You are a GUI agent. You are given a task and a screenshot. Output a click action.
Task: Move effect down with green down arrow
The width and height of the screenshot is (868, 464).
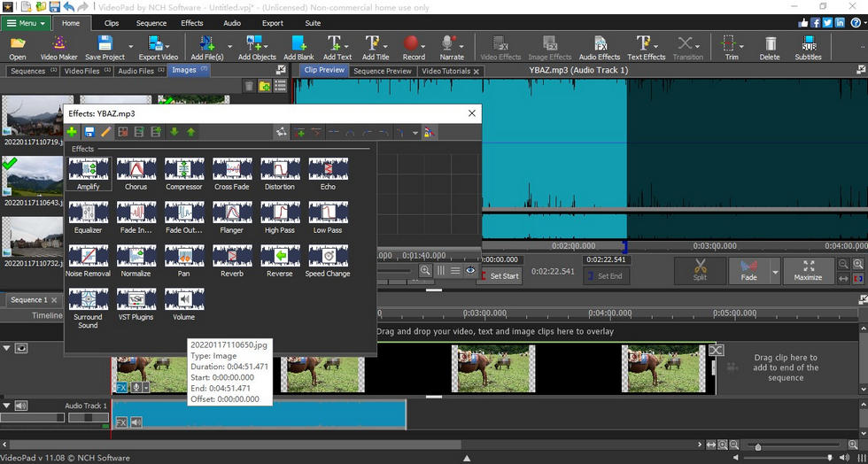(174, 132)
